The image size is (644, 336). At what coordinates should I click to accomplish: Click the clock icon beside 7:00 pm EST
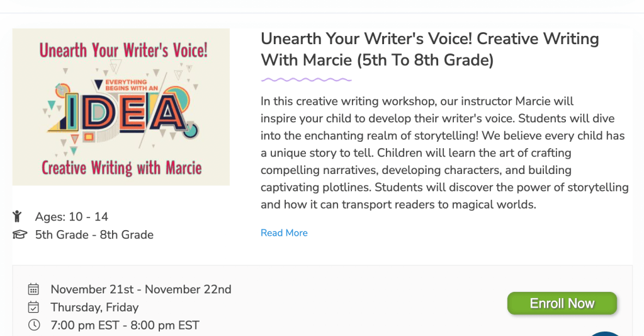34,325
